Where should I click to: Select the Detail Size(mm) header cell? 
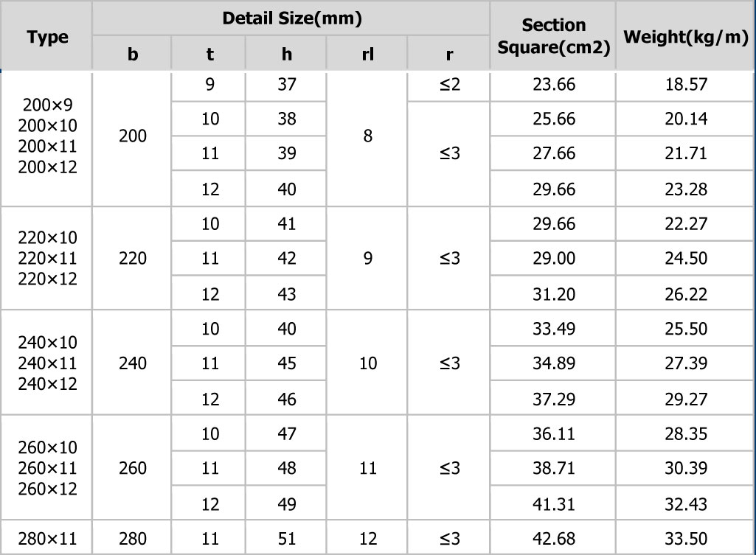291,18
